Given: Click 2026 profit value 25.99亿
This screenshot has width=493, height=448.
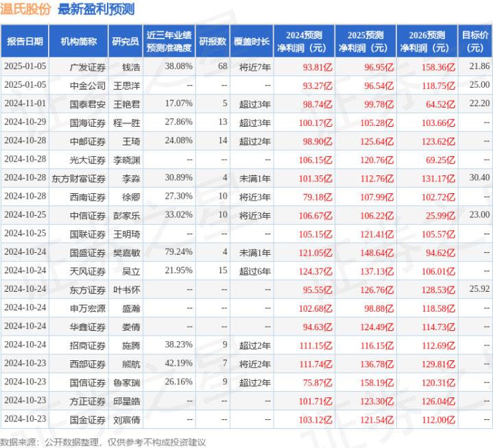Looking at the screenshot, I should click(440, 216).
